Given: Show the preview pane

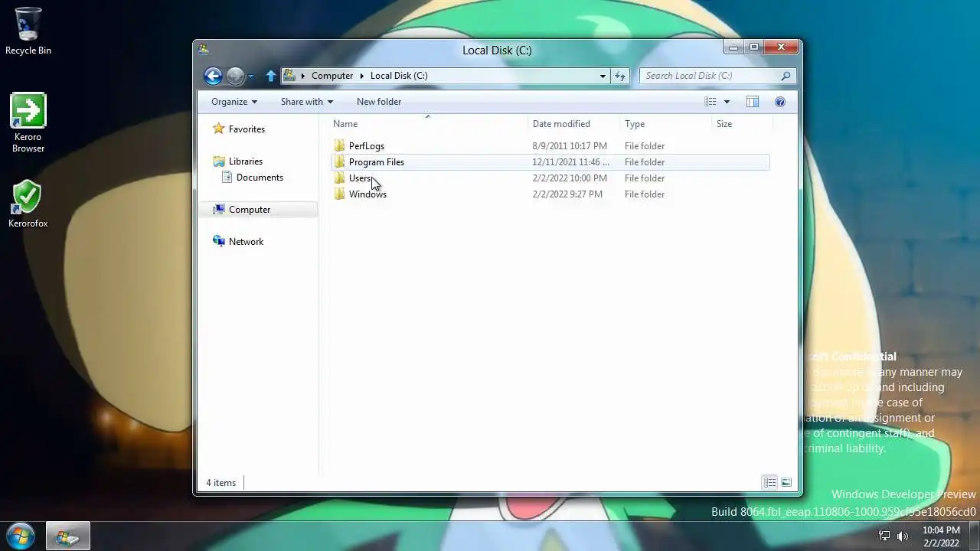Looking at the screenshot, I should (x=753, y=102).
